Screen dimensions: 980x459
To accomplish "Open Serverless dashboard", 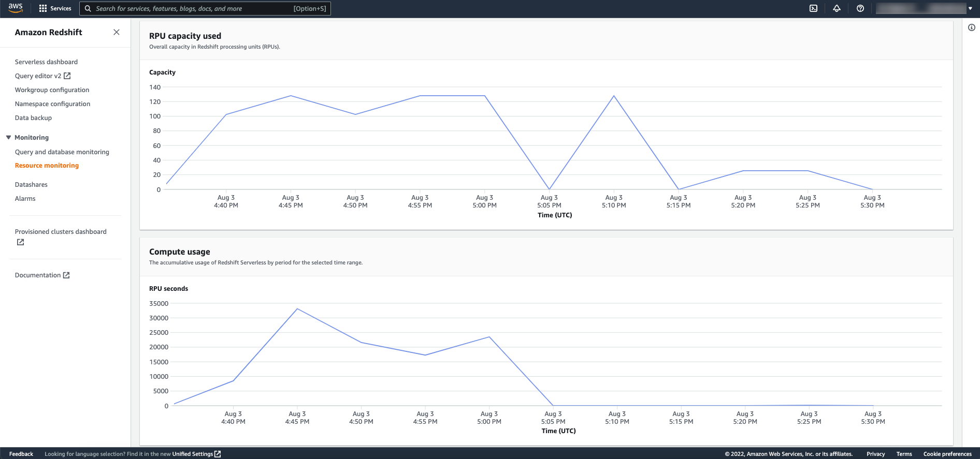I will tap(46, 62).
